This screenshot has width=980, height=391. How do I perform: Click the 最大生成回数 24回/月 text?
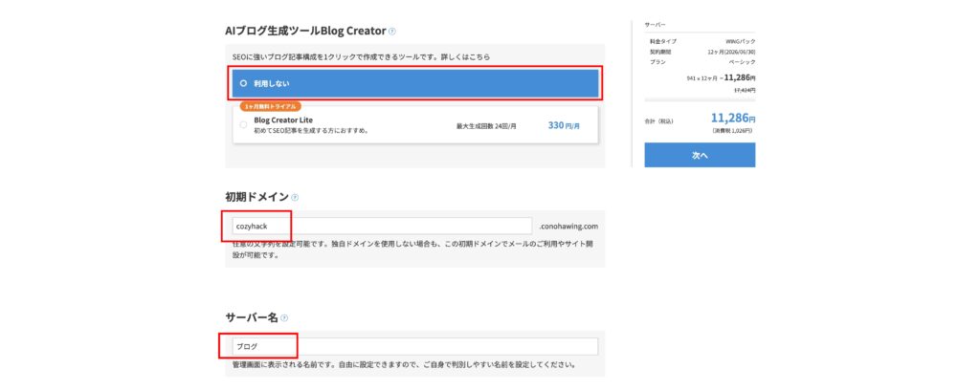pos(486,125)
